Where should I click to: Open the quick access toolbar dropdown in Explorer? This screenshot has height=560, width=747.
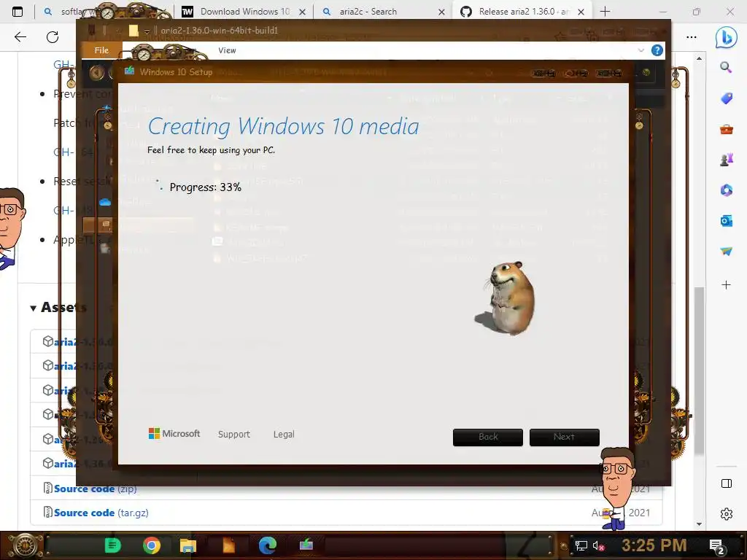point(147,31)
